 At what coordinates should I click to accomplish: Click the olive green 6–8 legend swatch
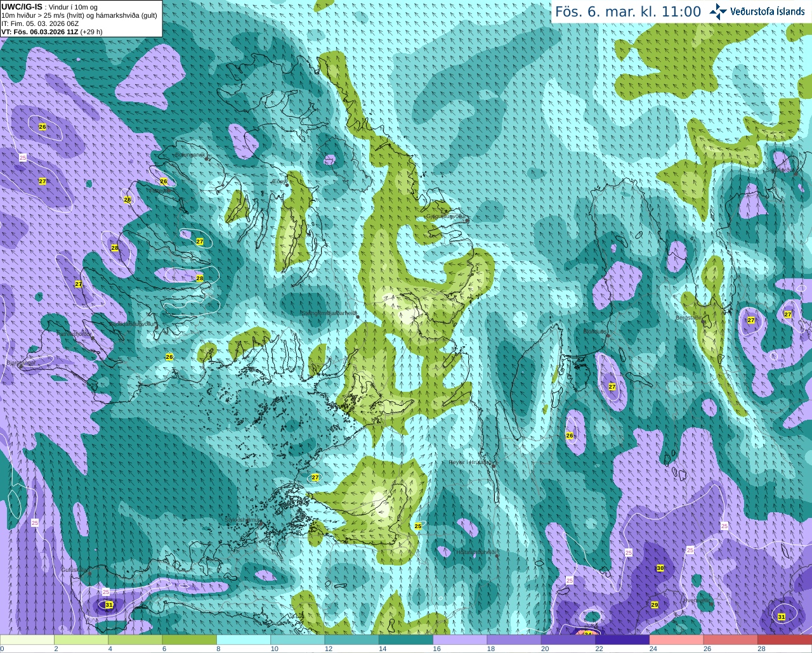pos(190,640)
